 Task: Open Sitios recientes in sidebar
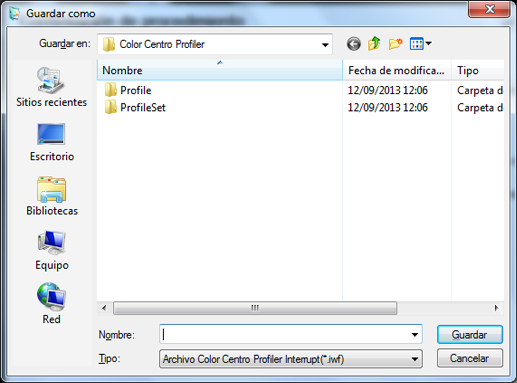(x=51, y=87)
